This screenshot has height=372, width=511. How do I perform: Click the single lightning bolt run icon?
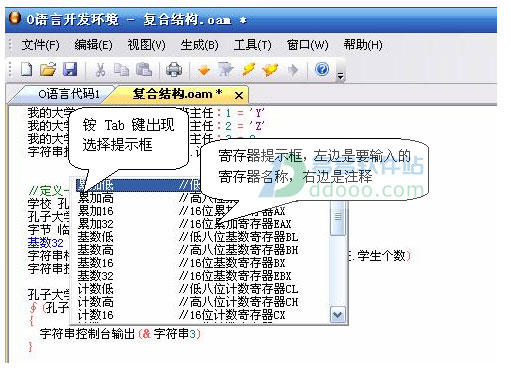249,70
